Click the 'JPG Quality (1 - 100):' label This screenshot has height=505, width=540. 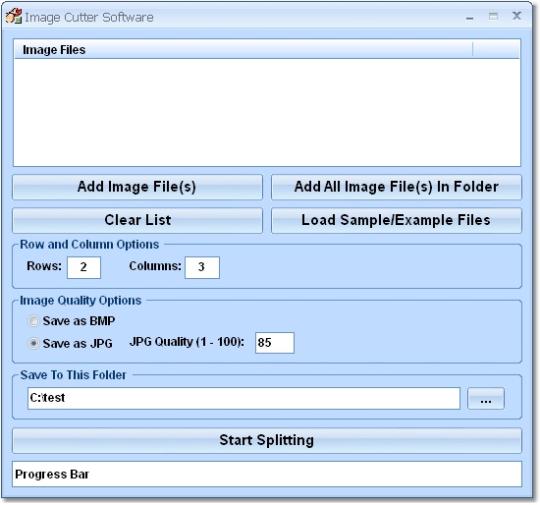187,342
